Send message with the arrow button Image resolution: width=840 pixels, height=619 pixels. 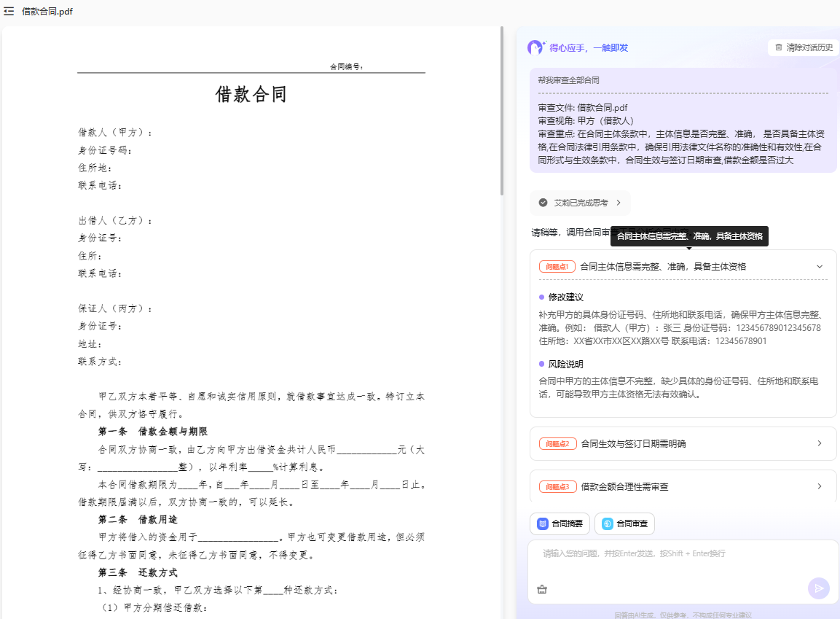(819, 588)
